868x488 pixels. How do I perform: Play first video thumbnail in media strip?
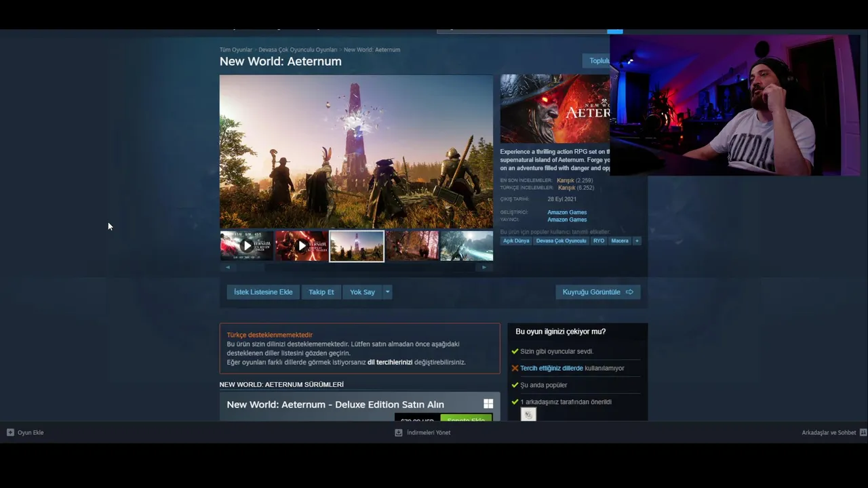[247, 245]
